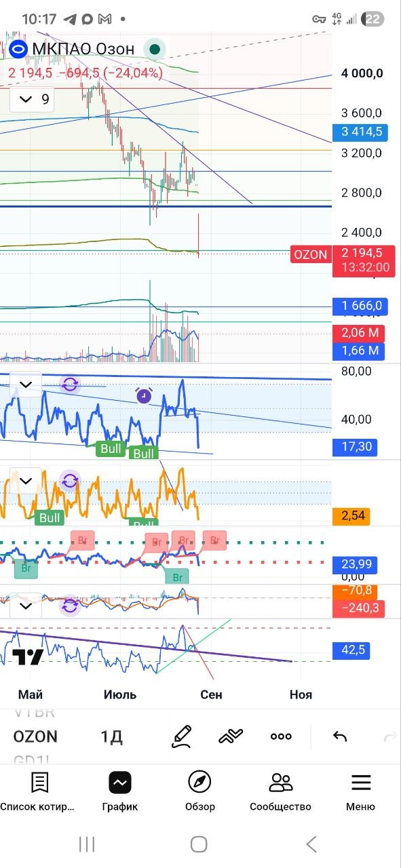
Task: Expand the chevron in the orange oscillator pane
Action: [26, 481]
